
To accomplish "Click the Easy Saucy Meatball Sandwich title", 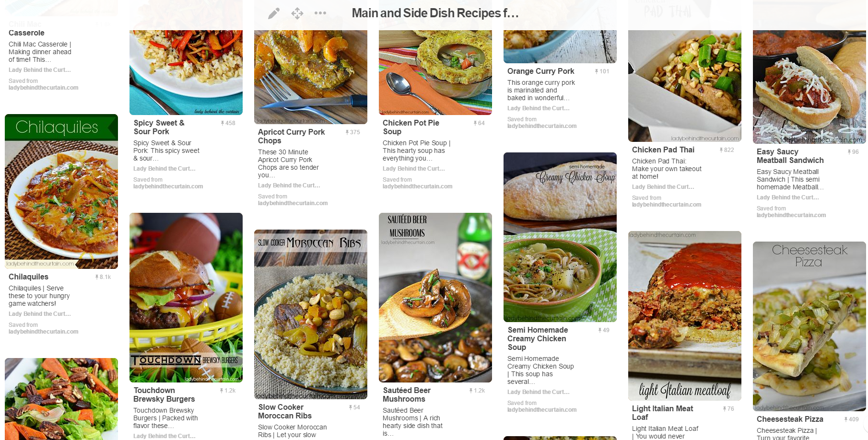I will (790, 156).
